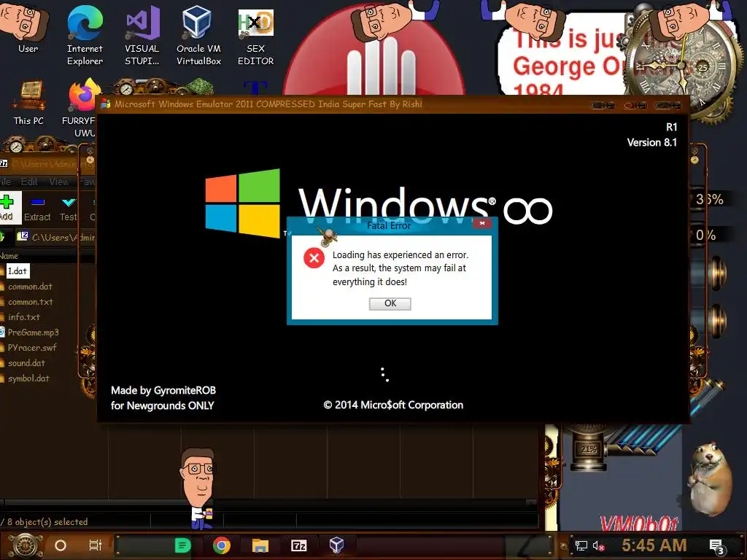Click the standing Hank Hill character
747x560 pixels.
(199, 488)
